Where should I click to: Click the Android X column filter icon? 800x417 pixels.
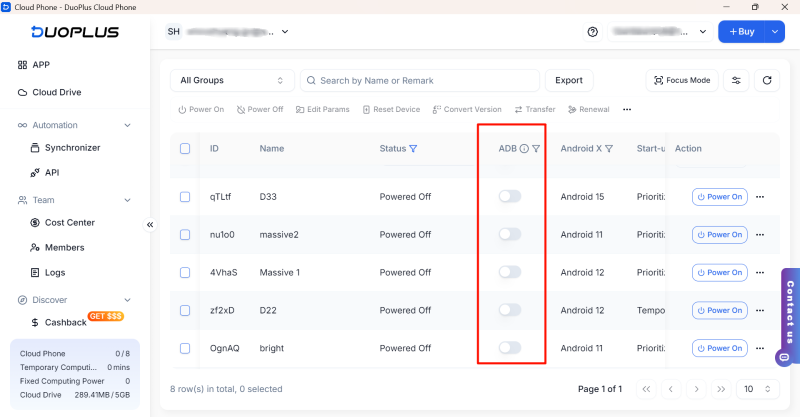[x=609, y=149]
